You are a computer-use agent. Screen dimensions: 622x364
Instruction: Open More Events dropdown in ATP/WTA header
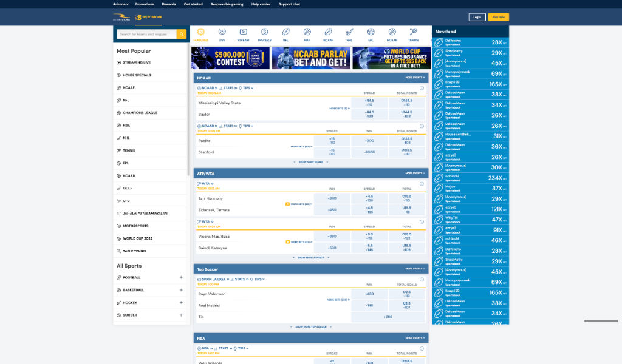pos(415,173)
